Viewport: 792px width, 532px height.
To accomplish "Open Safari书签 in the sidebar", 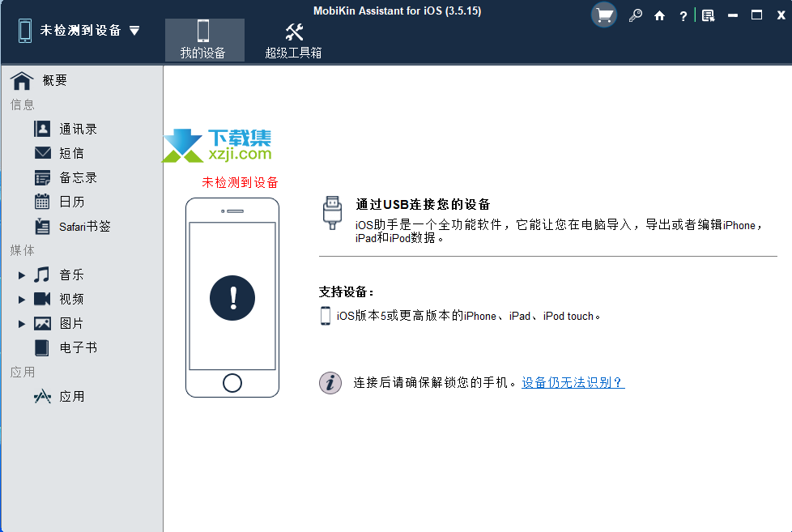I will pos(84,227).
